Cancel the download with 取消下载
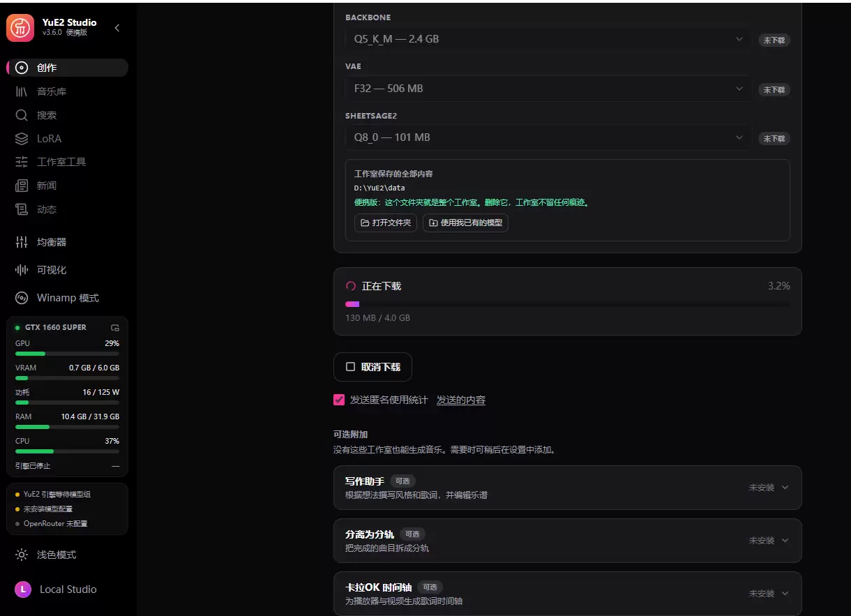Viewport: 851px width, 616px height. point(372,367)
